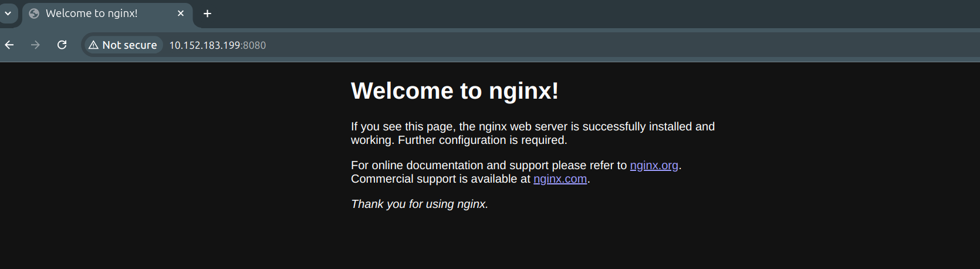Click the 'Thank you for using nginx.' text

click(419, 204)
